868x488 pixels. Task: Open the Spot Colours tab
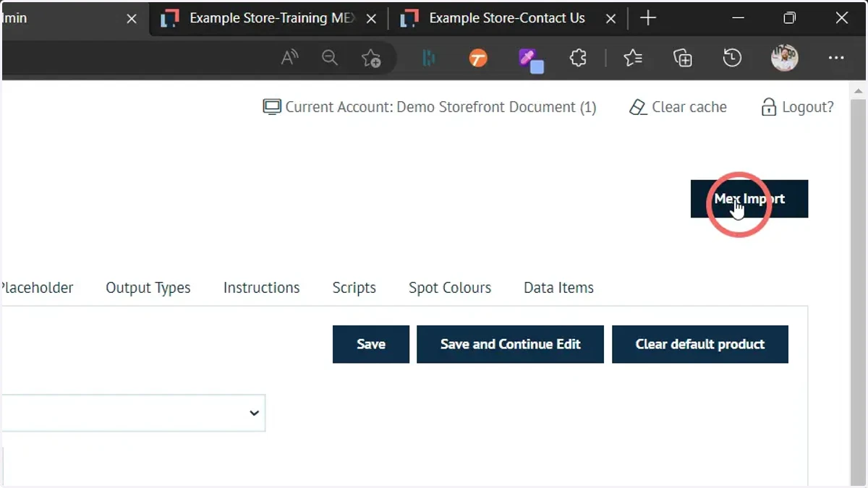[450, 288]
